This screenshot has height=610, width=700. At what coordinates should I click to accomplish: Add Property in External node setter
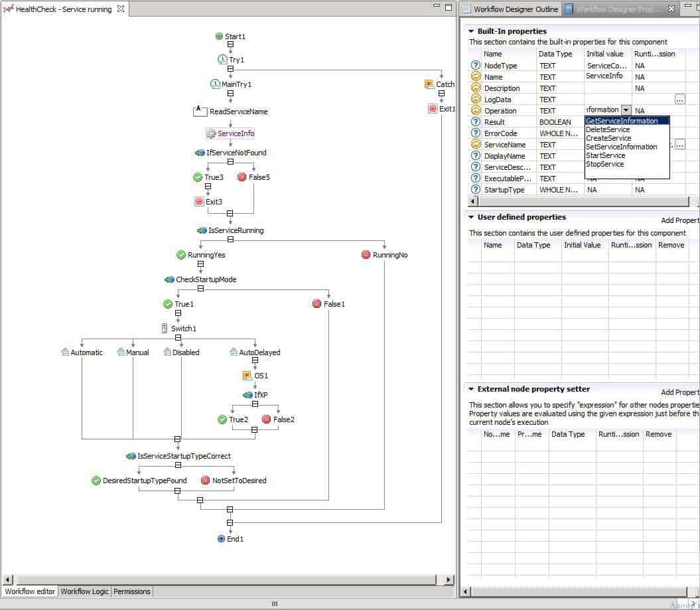point(680,392)
